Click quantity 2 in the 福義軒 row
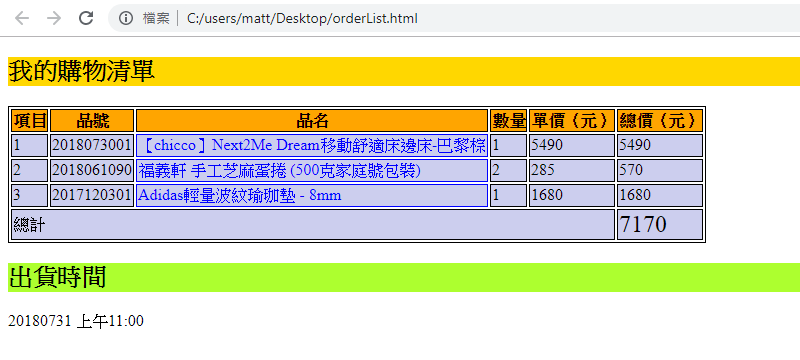 coord(509,170)
